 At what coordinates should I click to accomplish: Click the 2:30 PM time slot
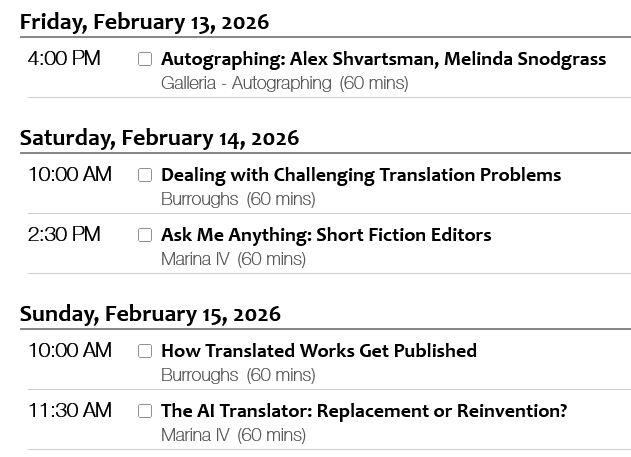point(64,235)
